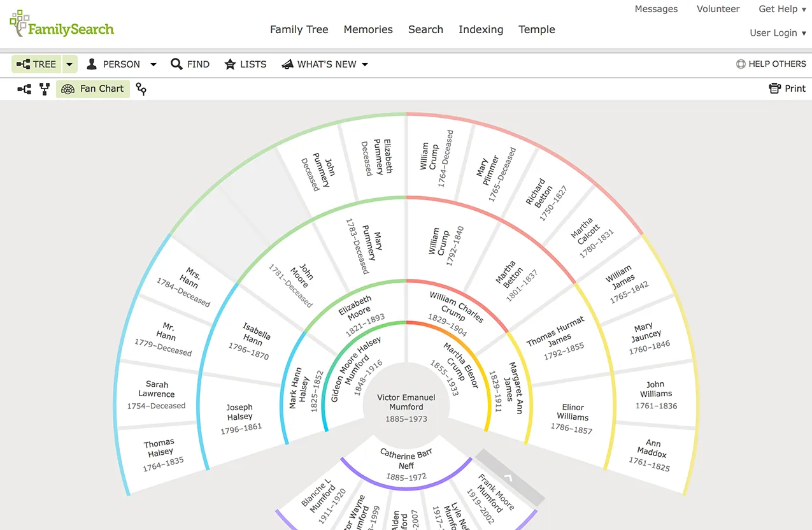Click the Print printer icon

(775, 89)
